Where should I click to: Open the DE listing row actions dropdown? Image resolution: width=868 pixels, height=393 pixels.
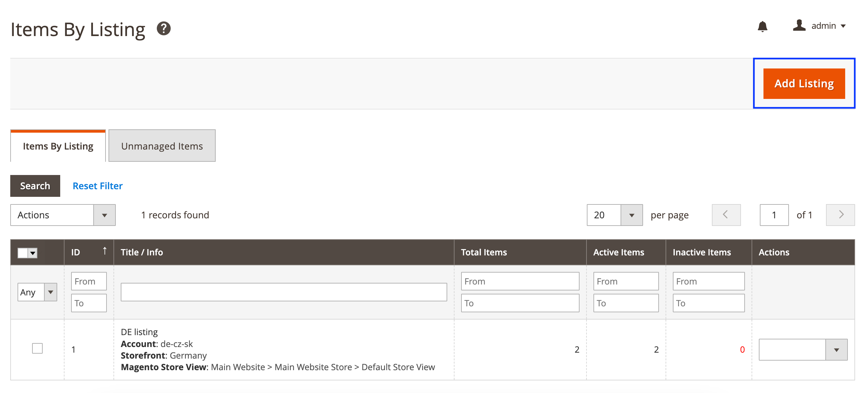(803, 350)
